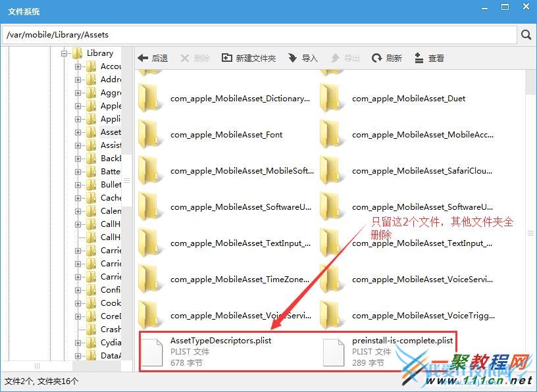This screenshot has width=537, height=392.
Task: Click the preinstall-is-complete.plist file name
Action: click(402, 341)
